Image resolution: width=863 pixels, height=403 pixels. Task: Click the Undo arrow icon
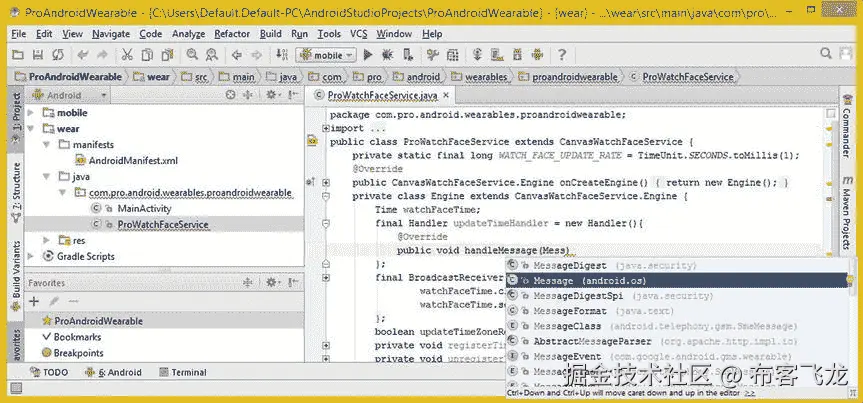tap(83, 55)
